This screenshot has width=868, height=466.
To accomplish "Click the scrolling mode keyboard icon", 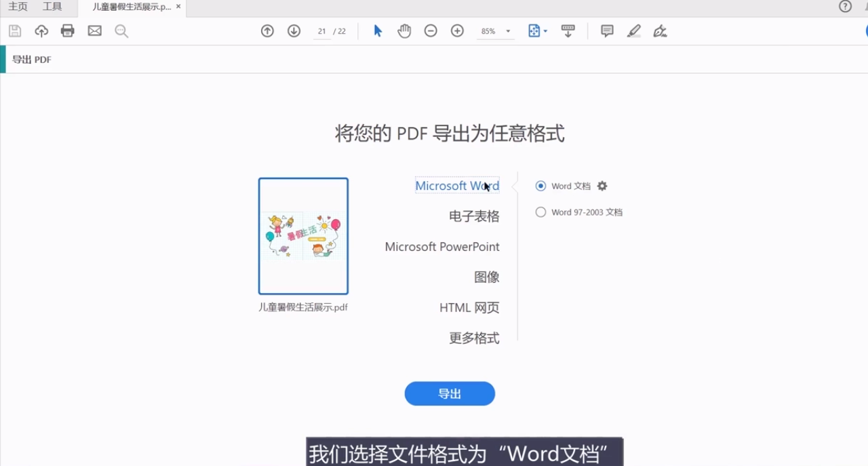I will click(568, 31).
